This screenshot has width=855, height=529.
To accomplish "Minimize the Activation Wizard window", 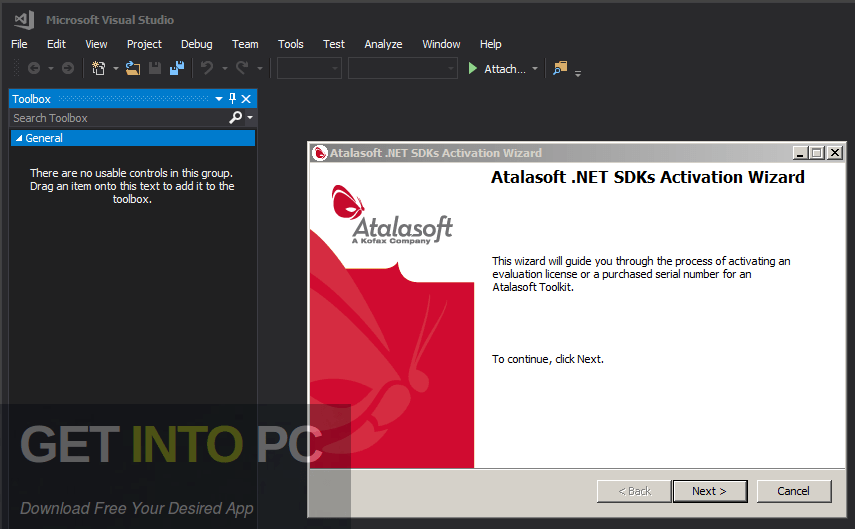I will tap(800, 153).
